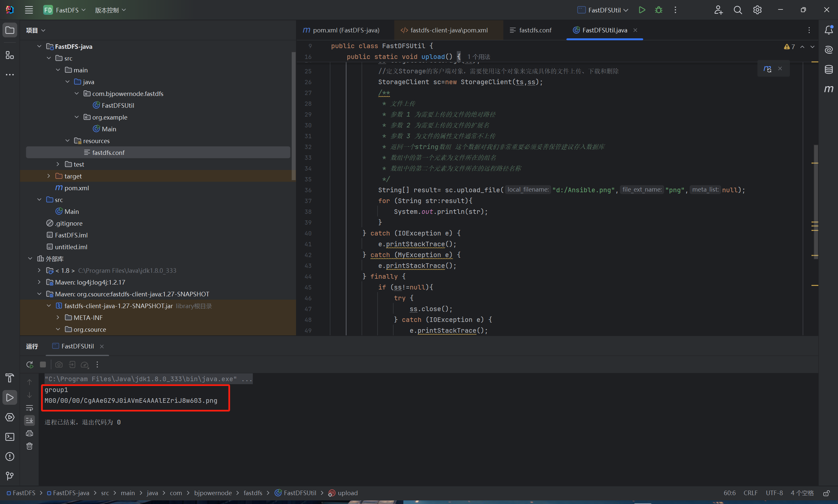Expand the target folder
Screen dimensions: 838x504
coord(48,176)
